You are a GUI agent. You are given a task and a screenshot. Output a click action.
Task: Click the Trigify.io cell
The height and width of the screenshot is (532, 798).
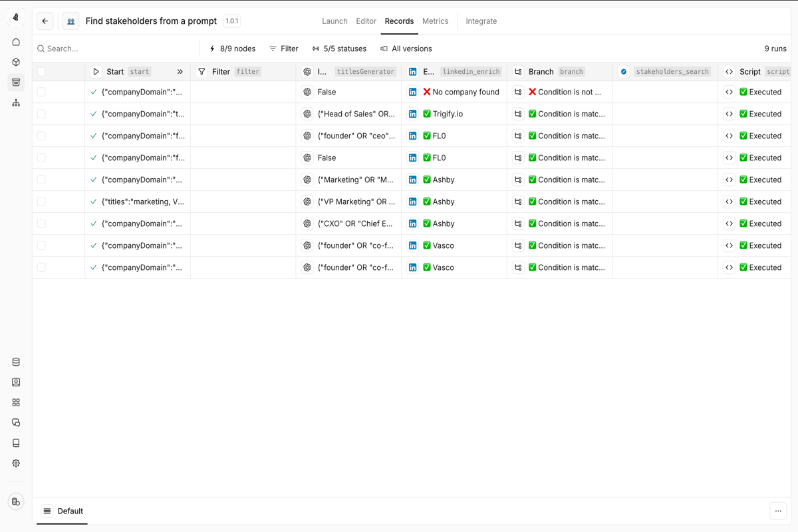tap(454, 114)
